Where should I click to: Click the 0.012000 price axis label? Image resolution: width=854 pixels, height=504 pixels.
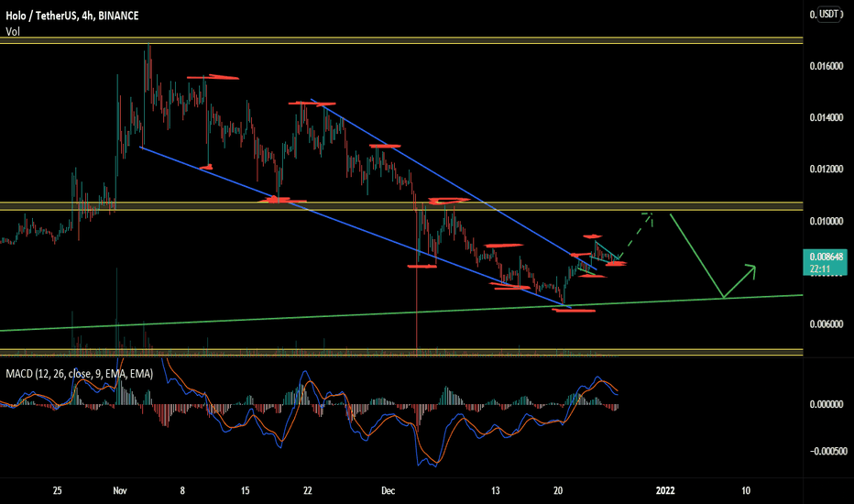[x=827, y=170]
